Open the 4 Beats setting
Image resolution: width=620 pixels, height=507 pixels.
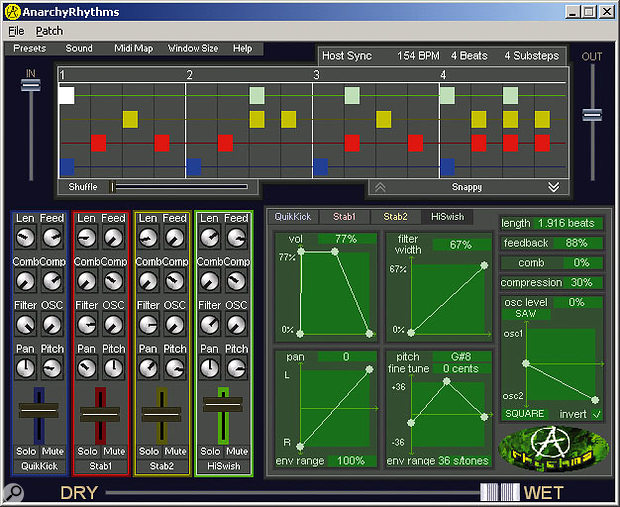[469, 56]
